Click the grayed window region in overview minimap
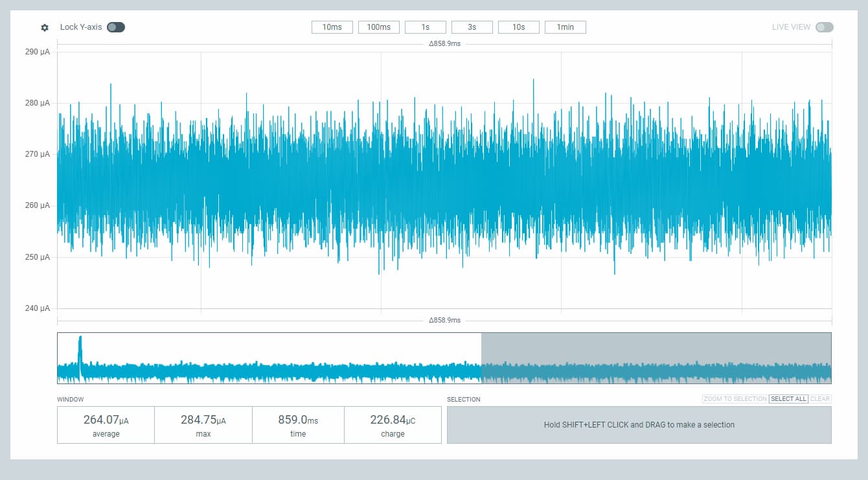Screen dimensions: 868x480 point(656,358)
